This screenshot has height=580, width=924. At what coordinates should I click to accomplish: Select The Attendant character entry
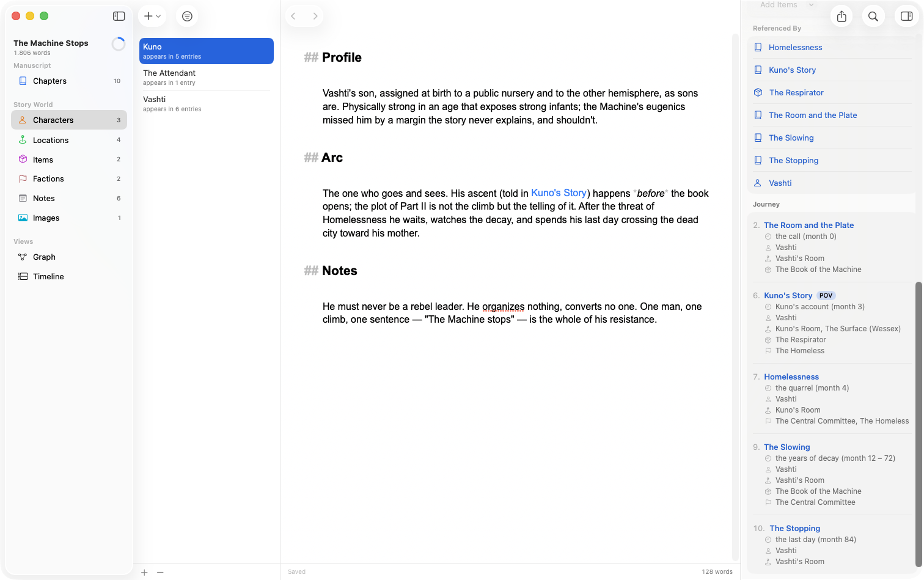point(207,78)
